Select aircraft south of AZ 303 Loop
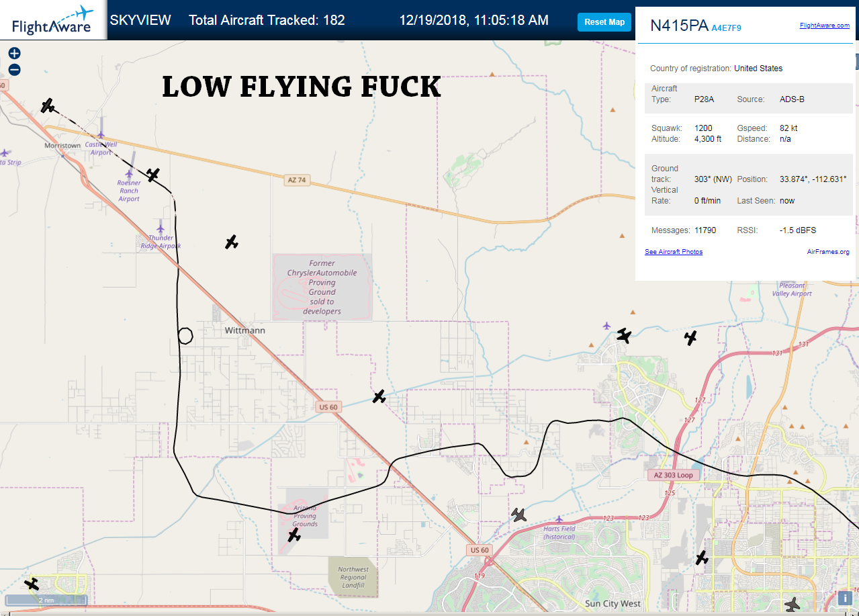This screenshot has height=616, width=859. pos(702,558)
